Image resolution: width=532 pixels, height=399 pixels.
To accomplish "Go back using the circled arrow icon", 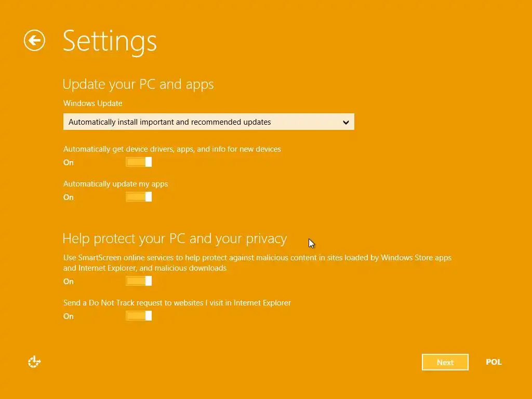I will pos(35,41).
